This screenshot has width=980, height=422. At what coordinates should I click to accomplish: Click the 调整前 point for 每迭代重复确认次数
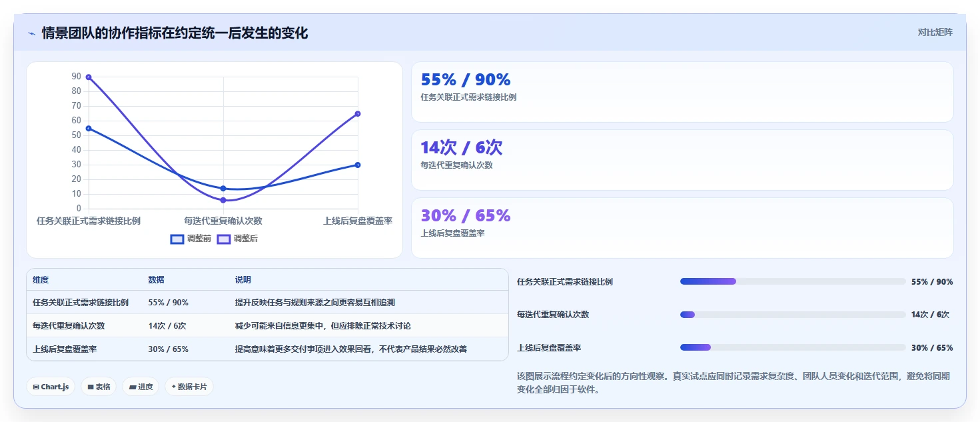[x=223, y=189]
